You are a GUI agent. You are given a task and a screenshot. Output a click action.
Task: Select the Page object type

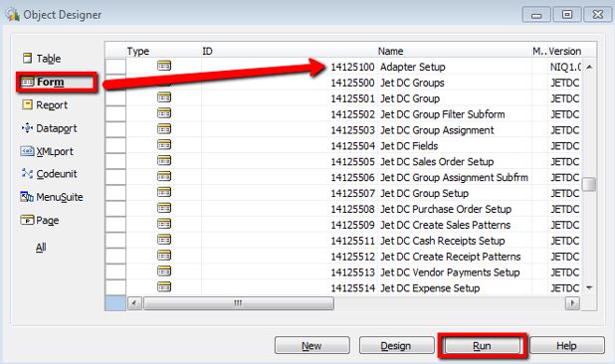[x=40, y=220]
